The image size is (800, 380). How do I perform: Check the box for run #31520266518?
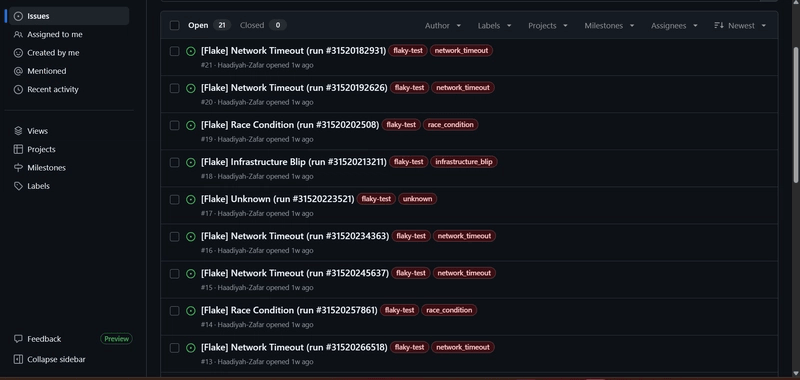(174, 348)
